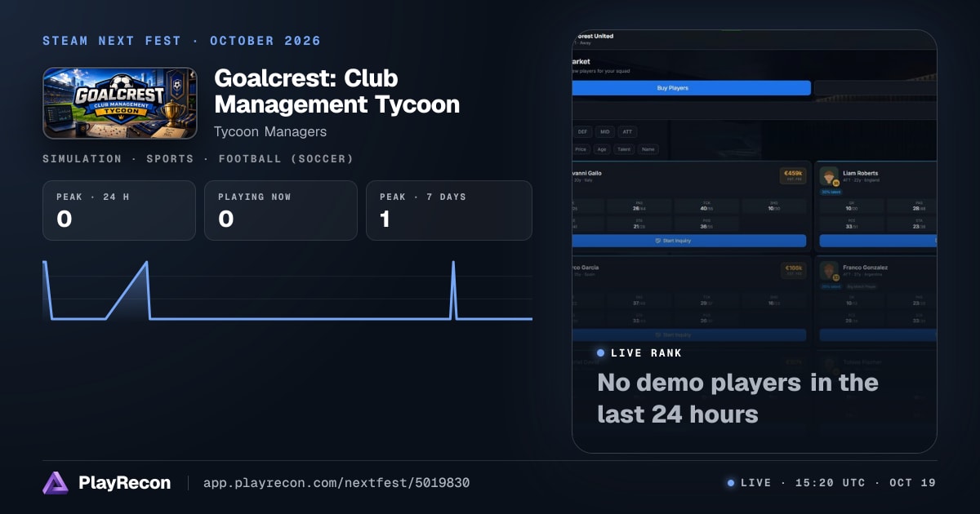
Task: Filter players by DEF position
Action: tap(582, 131)
